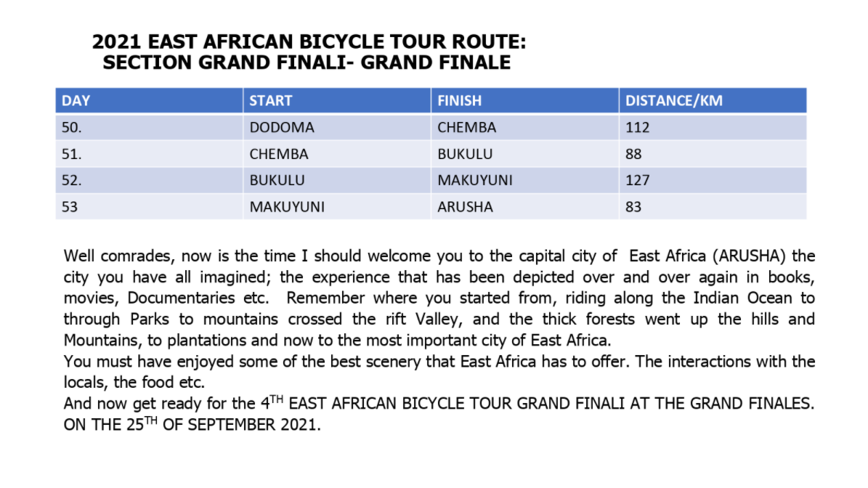Click the FINISH column header
The height and width of the screenshot is (488, 868).
(460, 101)
